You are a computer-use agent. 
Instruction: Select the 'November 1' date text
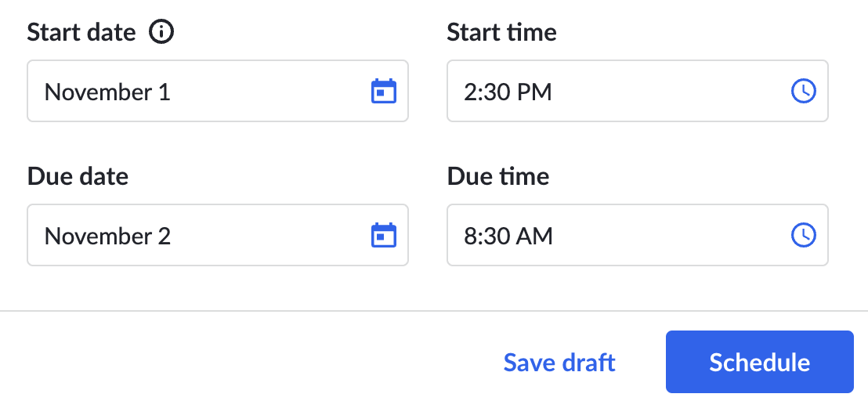[107, 92]
